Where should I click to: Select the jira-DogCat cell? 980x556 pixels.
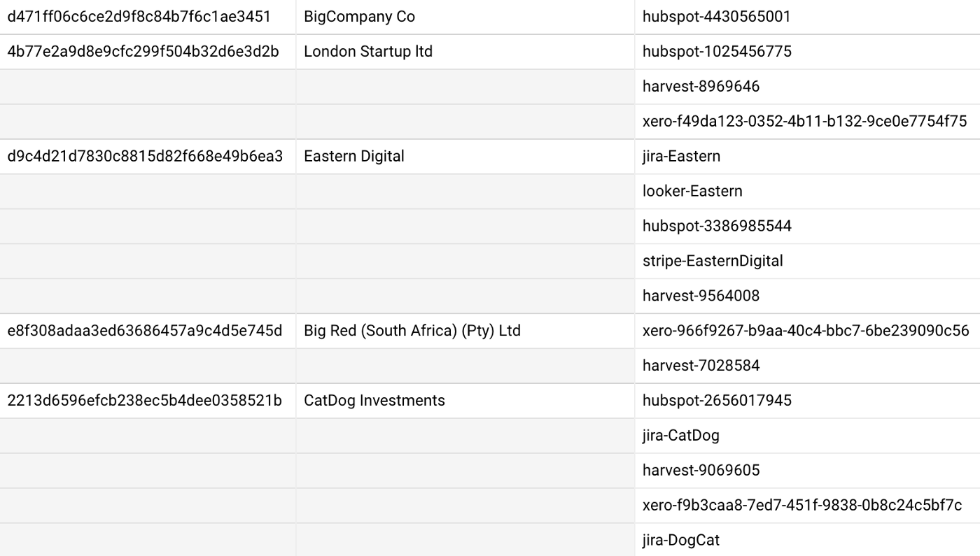(680, 540)
